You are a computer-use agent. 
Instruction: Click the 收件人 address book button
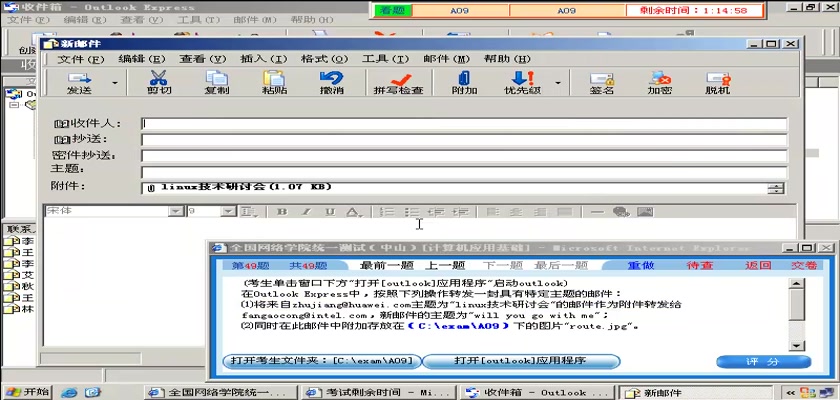coord(87,124)
